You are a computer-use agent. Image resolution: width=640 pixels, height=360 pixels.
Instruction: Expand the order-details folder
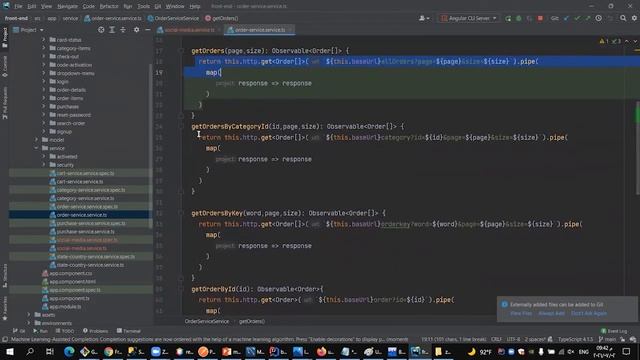44,90
